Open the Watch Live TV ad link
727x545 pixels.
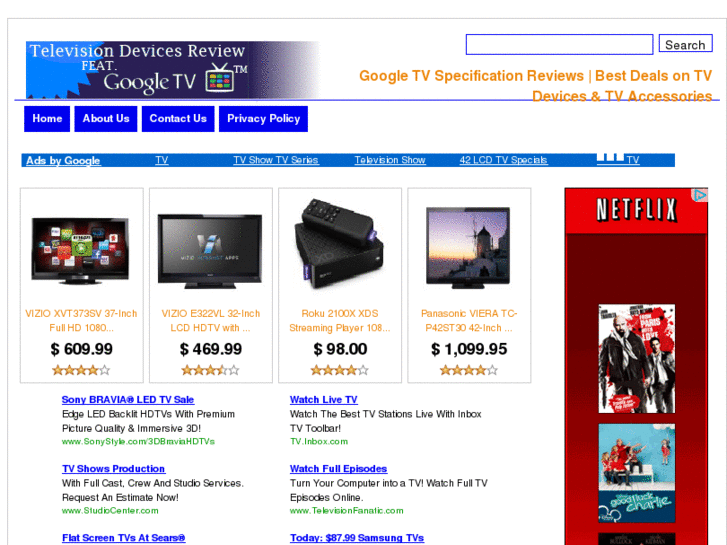tap(324, 400)
